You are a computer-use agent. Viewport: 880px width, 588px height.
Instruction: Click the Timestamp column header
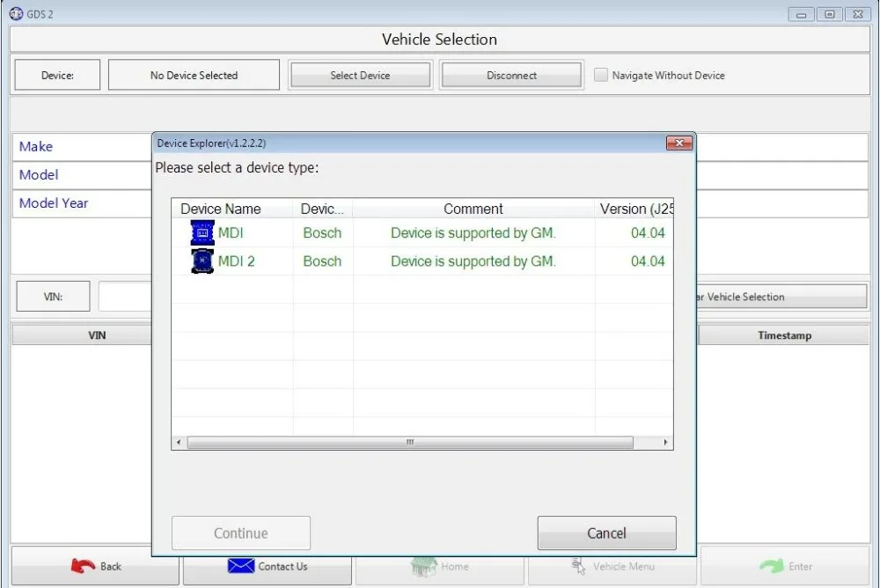[x=784, y=334]
